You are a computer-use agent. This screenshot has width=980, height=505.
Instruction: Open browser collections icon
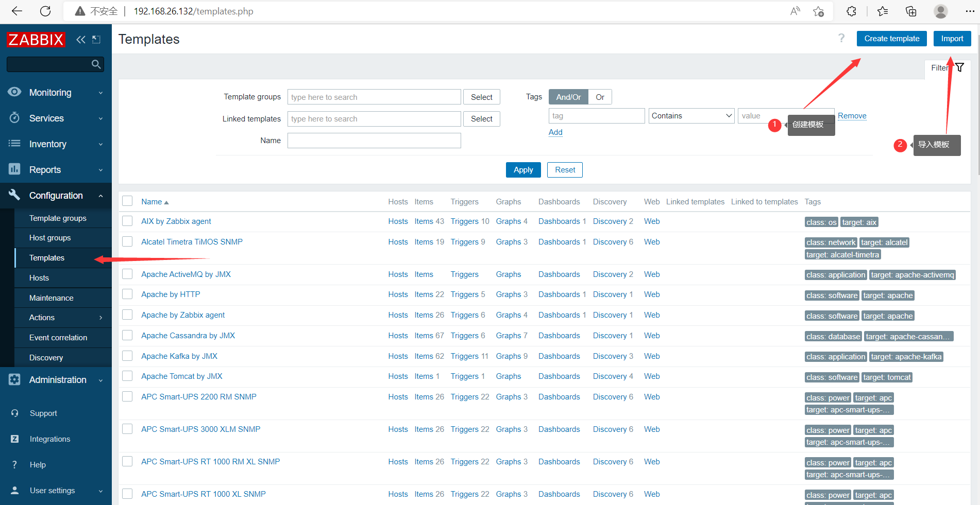coord(911,11)
